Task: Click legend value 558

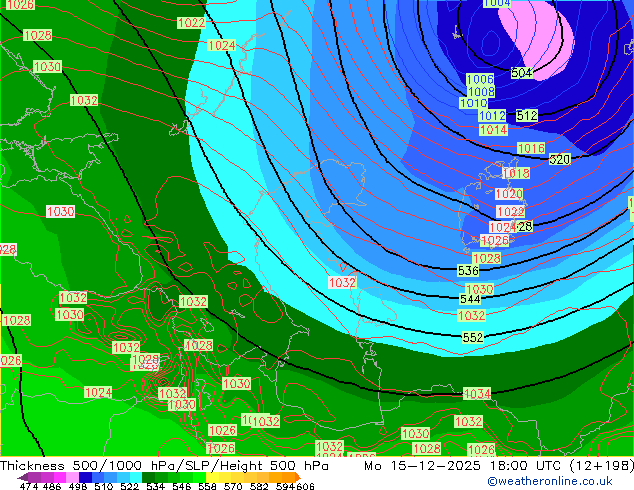Action: click(x=207, y=486)
